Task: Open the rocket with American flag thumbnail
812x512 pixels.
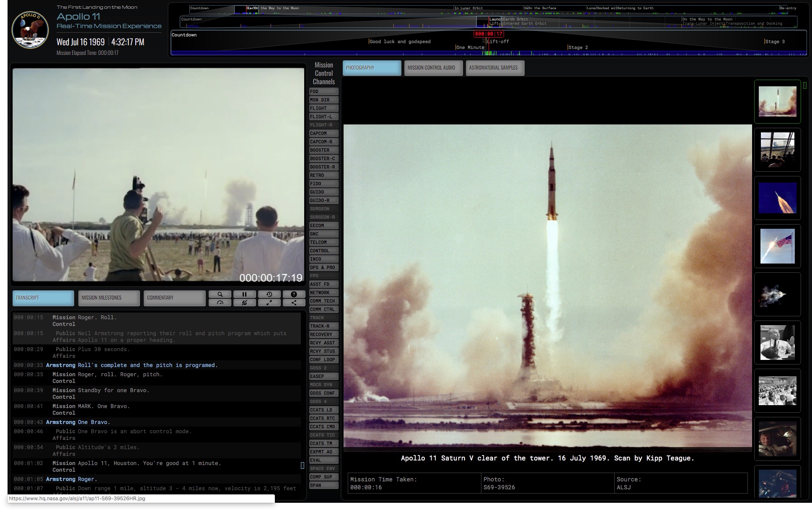Action: point(778,246)
